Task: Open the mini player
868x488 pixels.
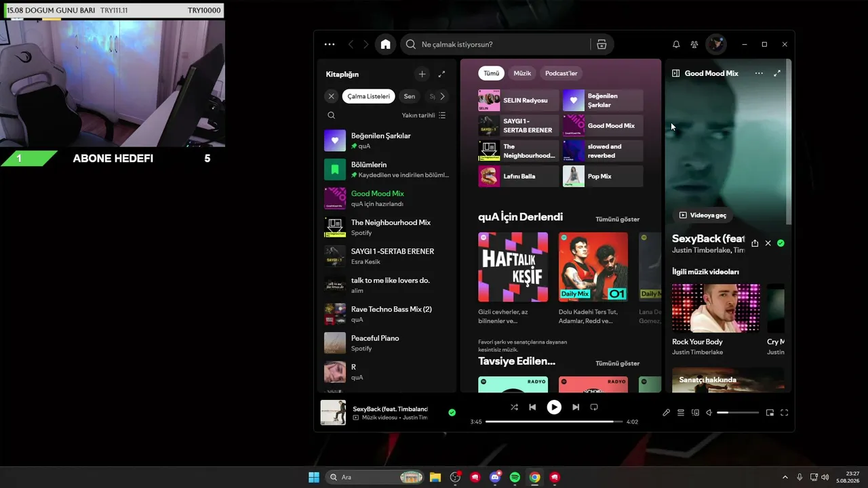Action: [770, 413]
